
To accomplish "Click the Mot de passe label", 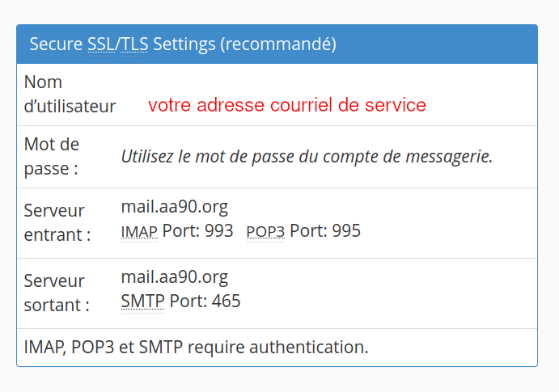I will click(52, 157).
